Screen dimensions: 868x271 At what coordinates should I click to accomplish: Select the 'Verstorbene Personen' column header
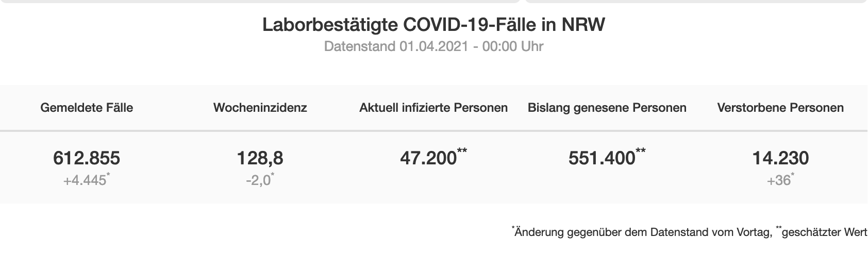(780, 108)
